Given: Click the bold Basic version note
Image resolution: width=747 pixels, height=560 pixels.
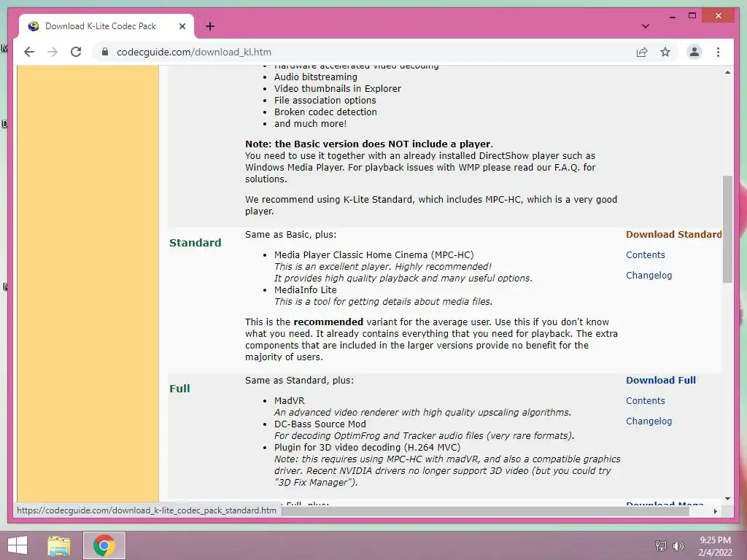Looking at the screenshot, I should point(368,144).
